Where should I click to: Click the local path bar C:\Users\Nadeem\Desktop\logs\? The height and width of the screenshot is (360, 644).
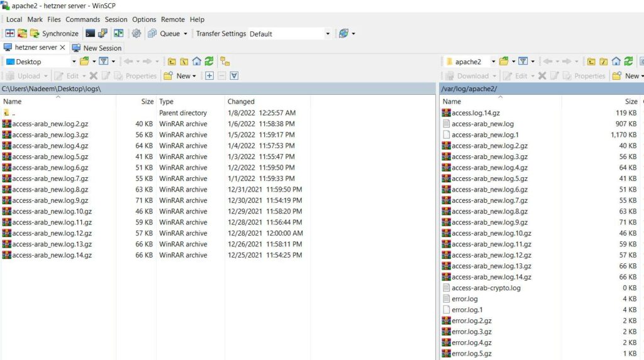tap(218, 89)
